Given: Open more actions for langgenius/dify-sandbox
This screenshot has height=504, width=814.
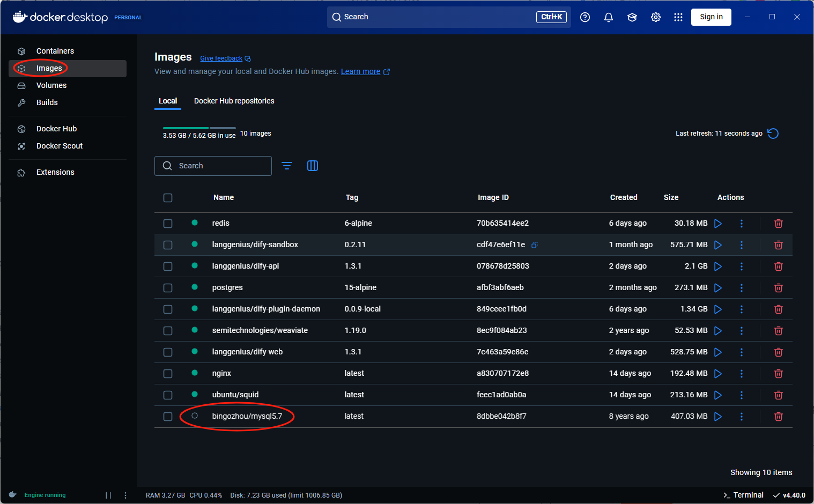Looking at the screenshot, I should [x=742, y=245].
